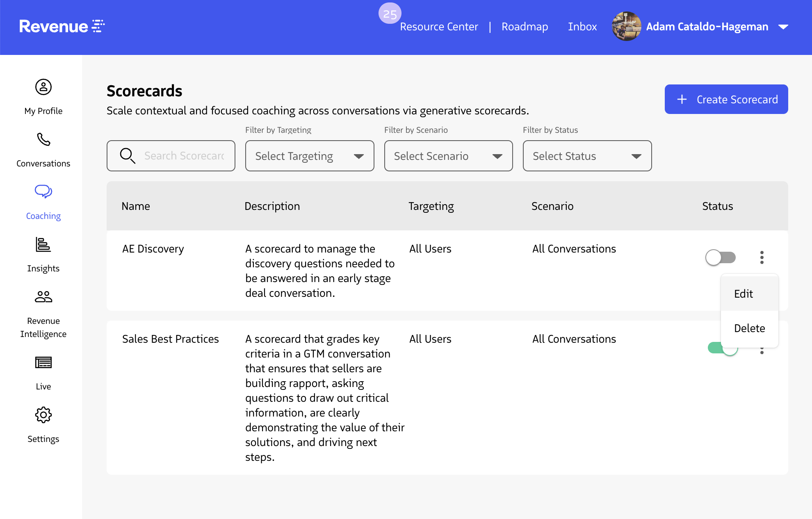The image size is (812, 519).
Task: Open the kebab menu on AE Discovery row
Action: 762,257
